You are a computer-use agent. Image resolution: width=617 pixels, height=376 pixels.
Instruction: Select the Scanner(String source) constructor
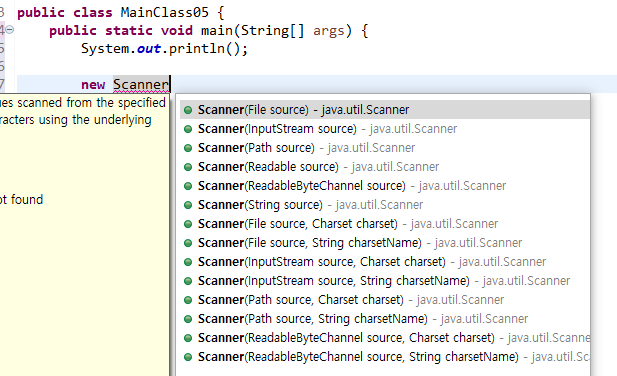click(x=385, y=205)
